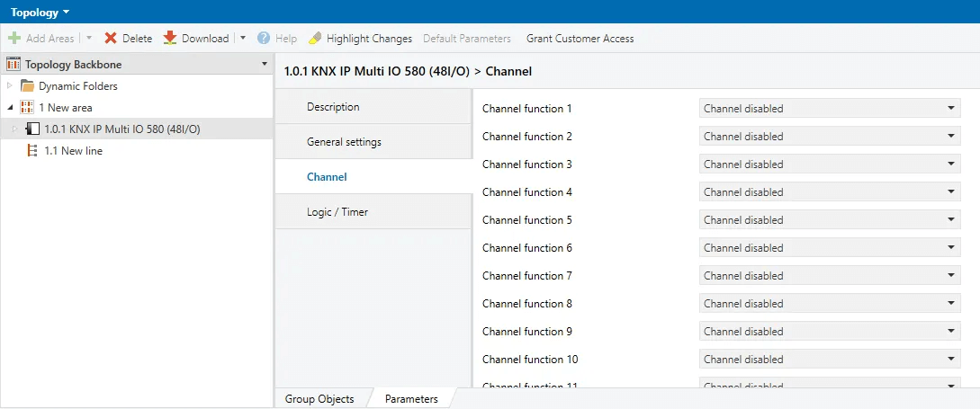
Task: Open the General settings section
Action: click(344, 142)
